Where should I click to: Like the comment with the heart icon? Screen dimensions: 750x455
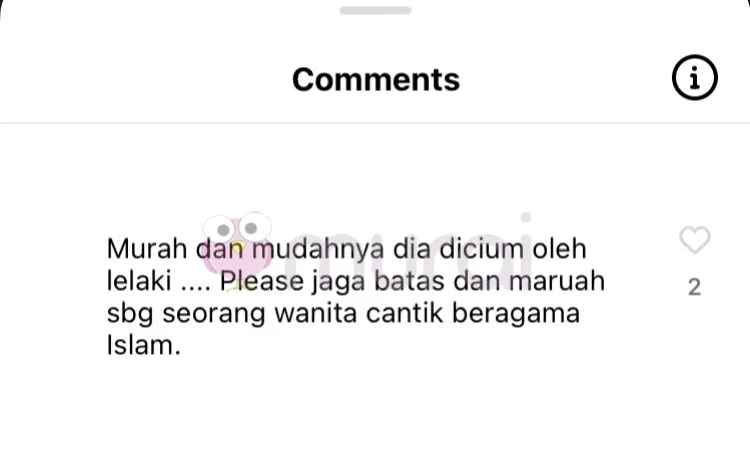pyautogui.click(x=695, y=240)
